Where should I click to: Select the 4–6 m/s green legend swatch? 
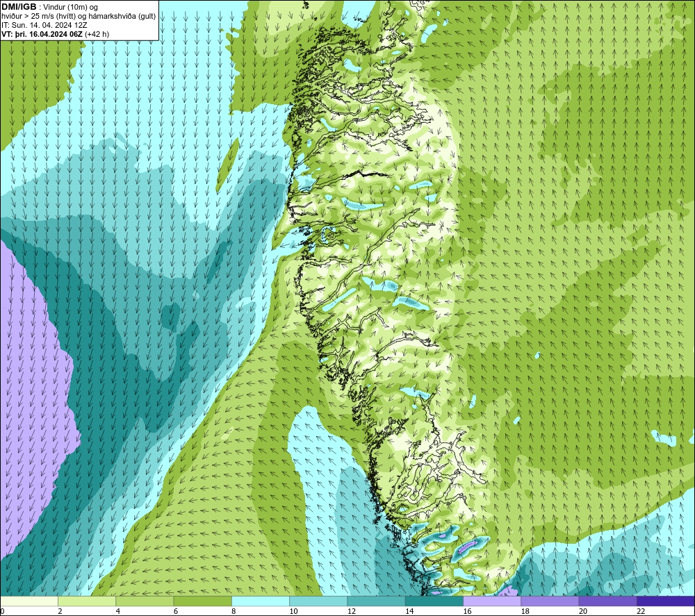(145, 601)
